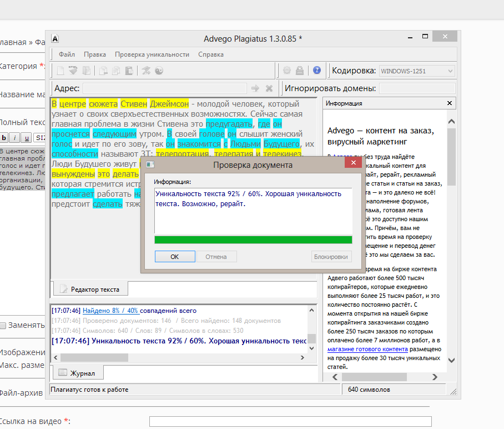The width and height of the screenshot is (504, 429).
Task: Click the HTML cleanup brush icon
Action: coord(73,70)
